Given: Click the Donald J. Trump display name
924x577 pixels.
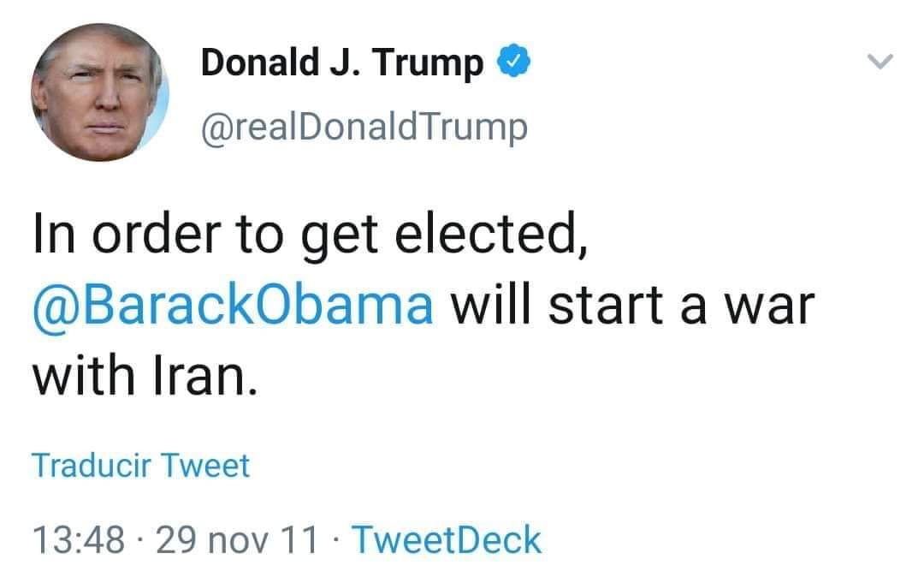Looking at the screenshot, I should 342,63.
